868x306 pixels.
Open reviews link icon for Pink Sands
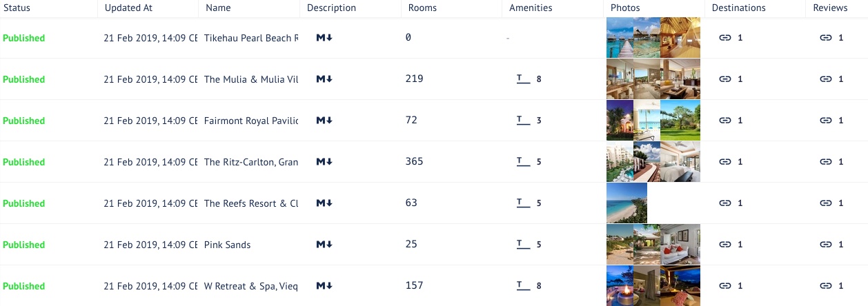pyautogui.click(x=825, y=245)
